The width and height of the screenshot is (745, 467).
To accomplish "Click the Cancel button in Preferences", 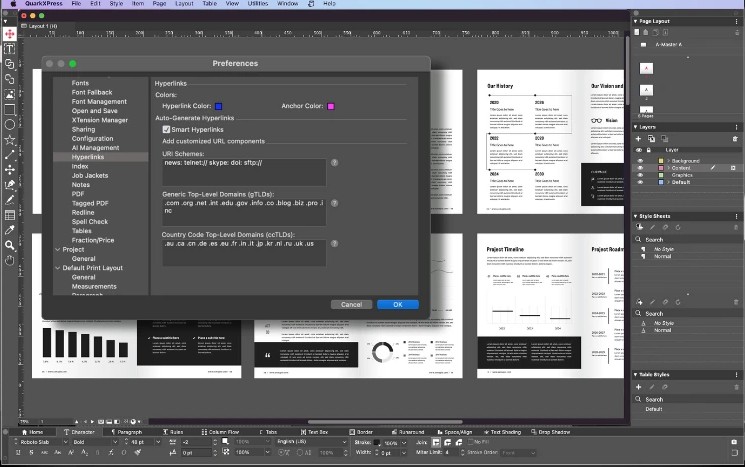I will point(352,305).
